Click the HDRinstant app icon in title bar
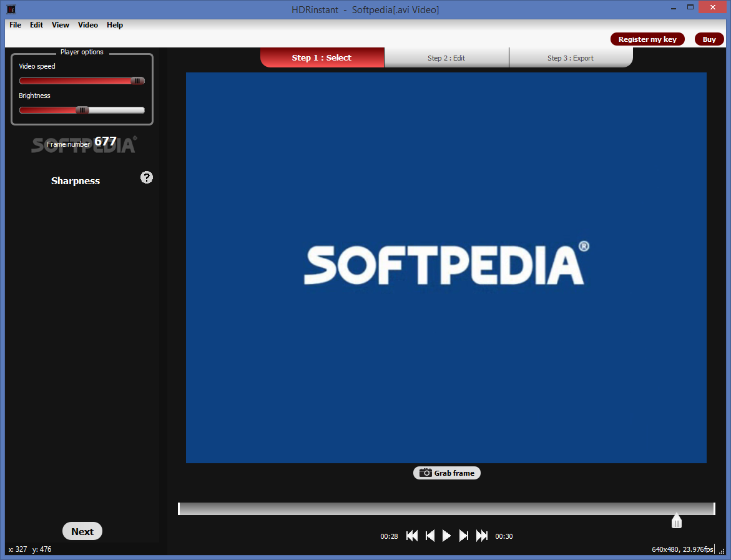 [x=11, y=9]
